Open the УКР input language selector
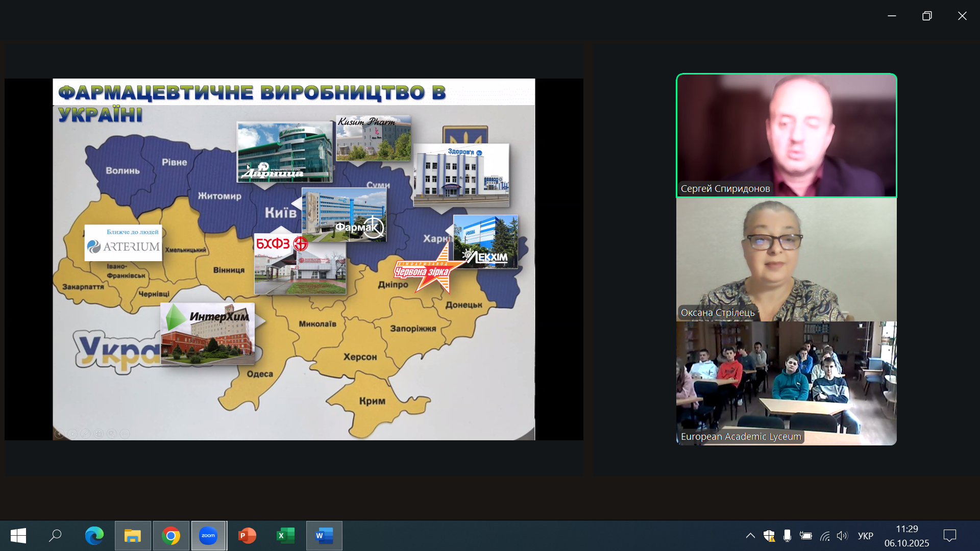Viewport: 980px width, 551px height. tap(865, 536)
